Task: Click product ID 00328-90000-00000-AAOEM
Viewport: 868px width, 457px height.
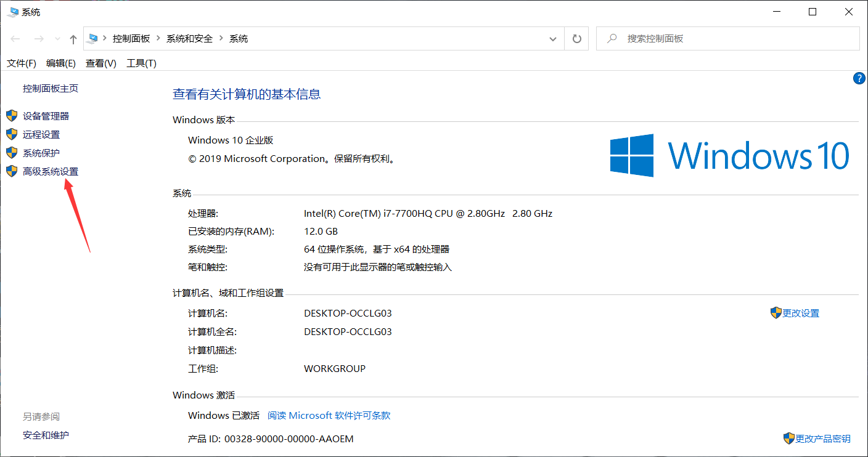Action: (289, 439)
